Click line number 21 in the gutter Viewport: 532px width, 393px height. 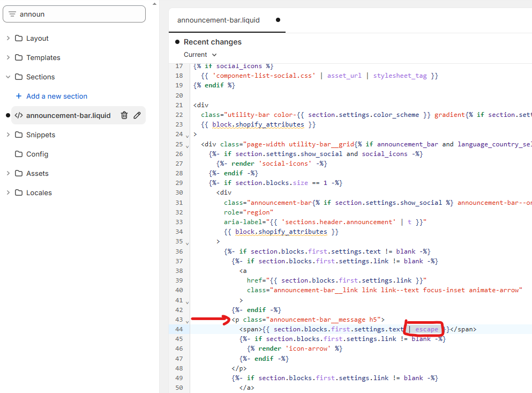179,105
